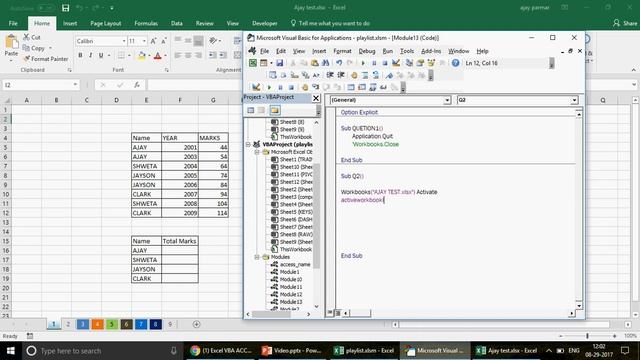This screenshot has height=360, width=640.
Task: Switch to playlist.xlsm Excel in the taskbar
Action: pyautogui.click(x=363, y=351)
